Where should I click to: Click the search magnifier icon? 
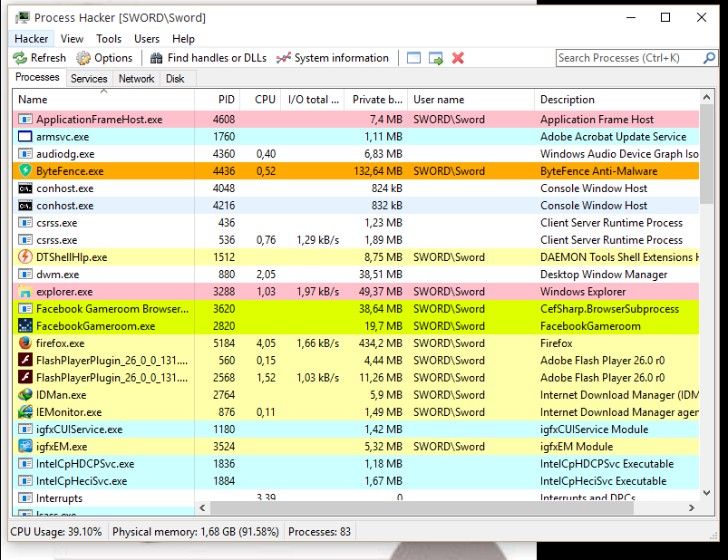tap(709, 58)
